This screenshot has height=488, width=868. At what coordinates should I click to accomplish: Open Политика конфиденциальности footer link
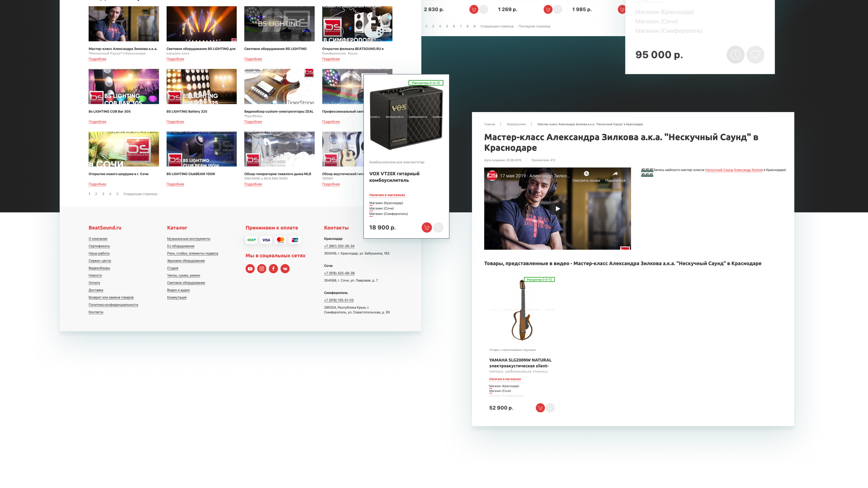pyautogui.click(x=113, y=305)
